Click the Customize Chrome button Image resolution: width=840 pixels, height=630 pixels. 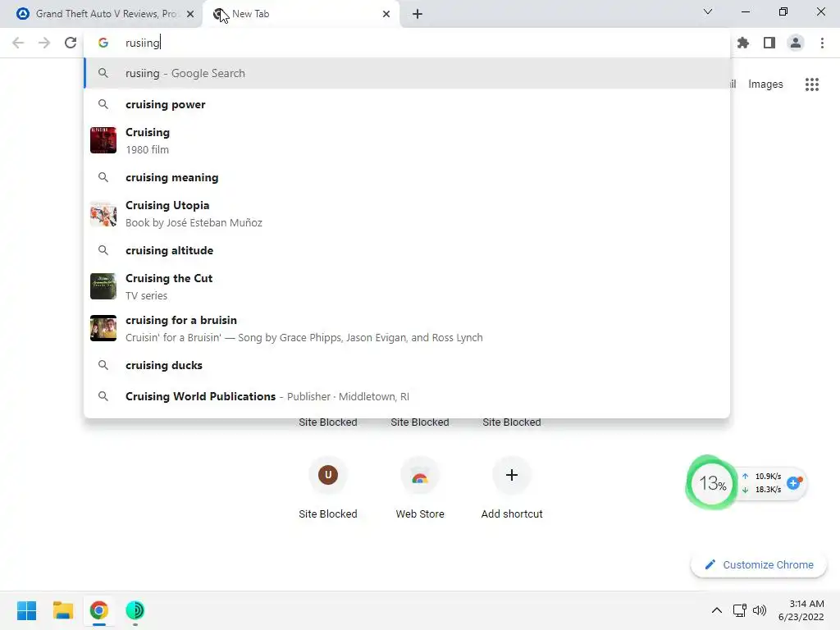click(x=759, y=564)
